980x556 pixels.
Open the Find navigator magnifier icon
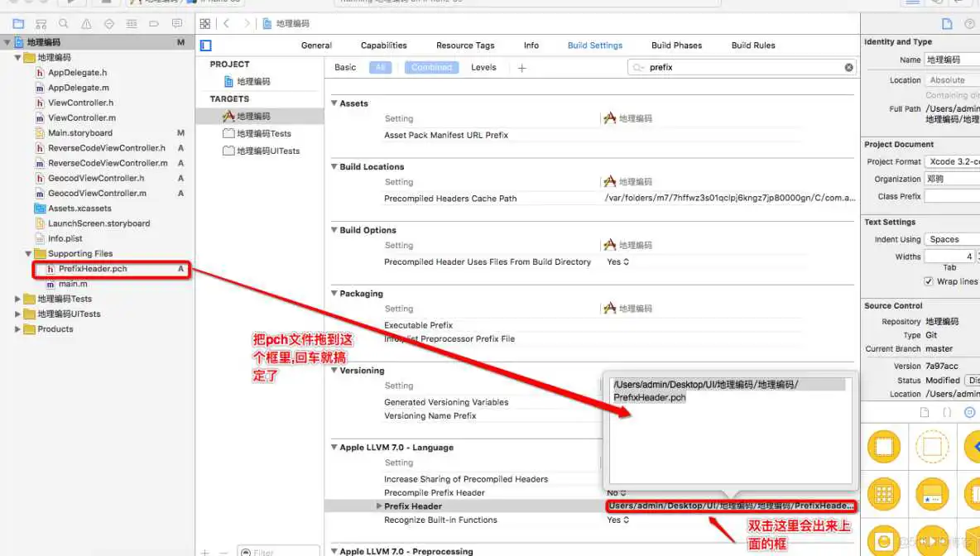tap(63, 24)
